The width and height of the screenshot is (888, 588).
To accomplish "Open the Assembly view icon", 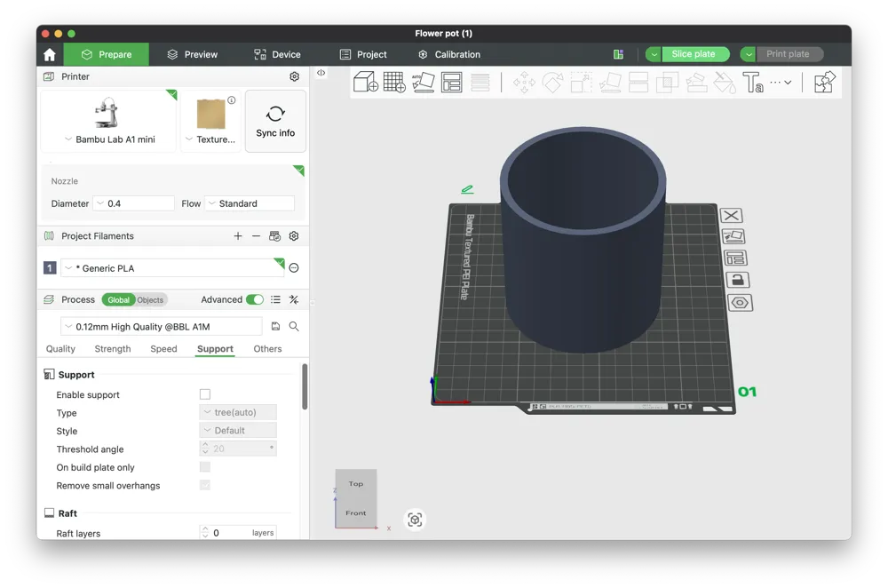I will (825, 82).
